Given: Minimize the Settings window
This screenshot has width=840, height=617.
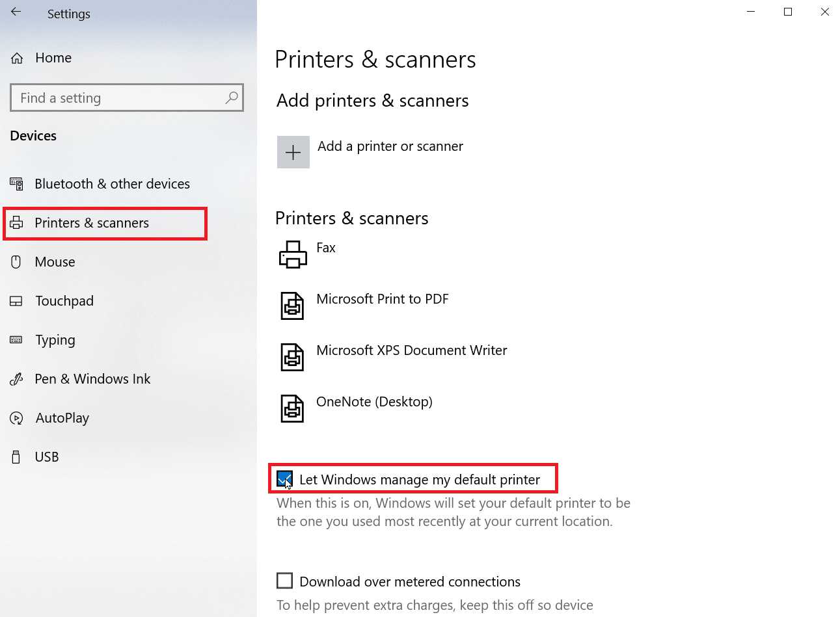Looking at the screenshot, I should (x=751, y=12).
